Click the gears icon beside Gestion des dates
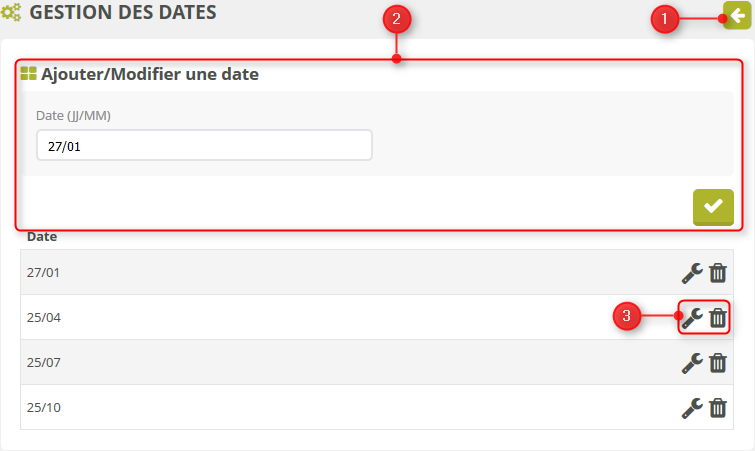755x451 pixels. pos(12,15)
